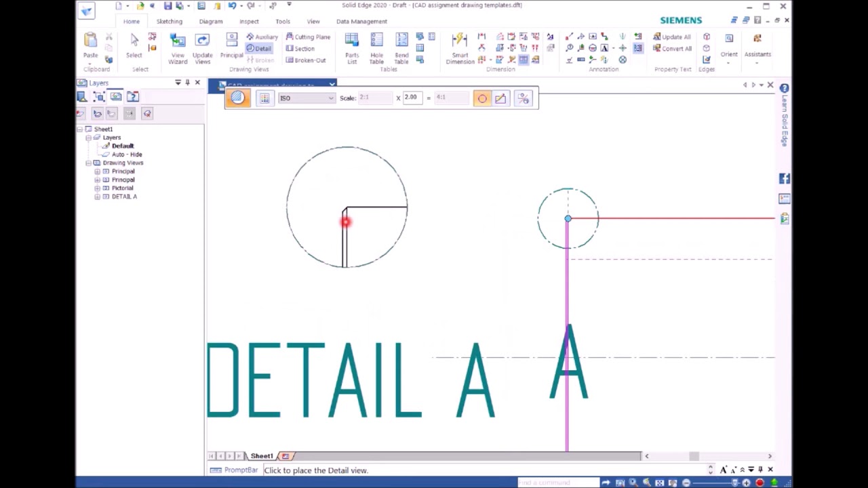Open the Parts List tool
The width and height of the screenshot is (868, 488).
point(352,48)
